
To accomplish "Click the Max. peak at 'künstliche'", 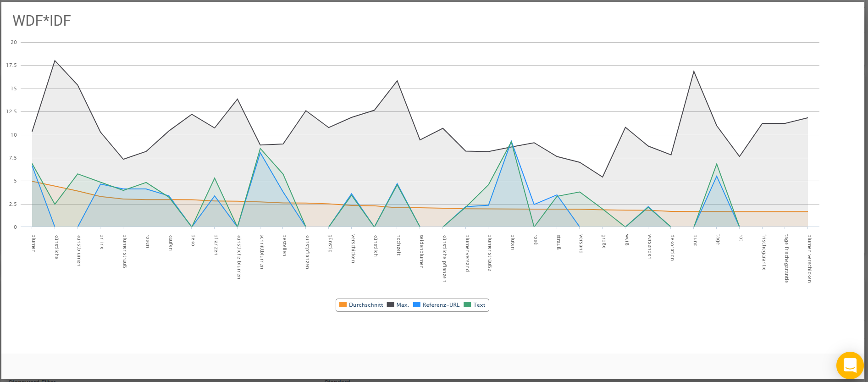I will coord(55,61).
